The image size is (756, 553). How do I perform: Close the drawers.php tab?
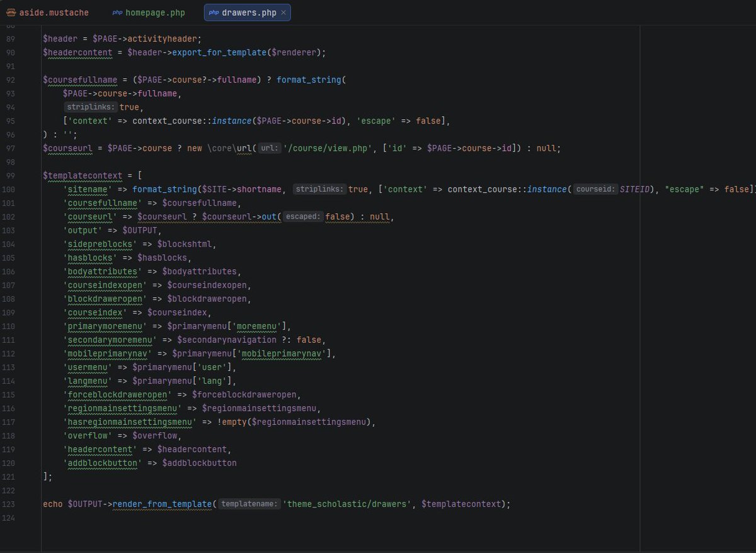coord(283,13)
